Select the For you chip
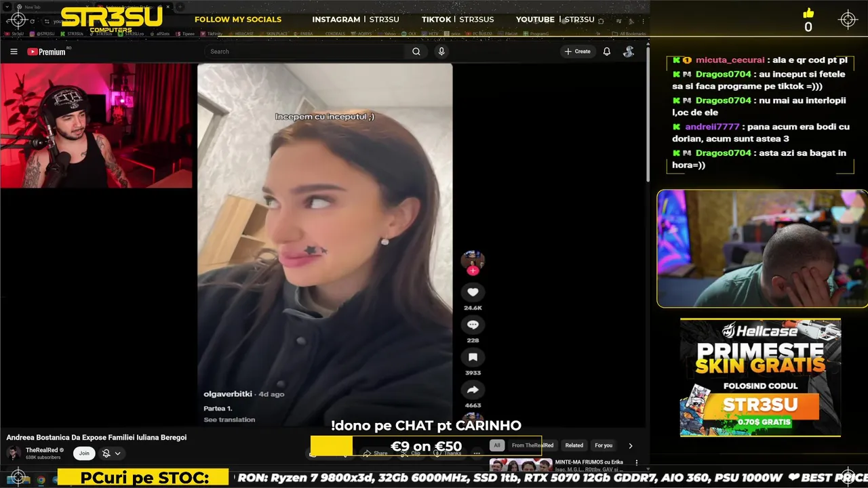This screenshot has height=488, width=868. click(604, 445)
